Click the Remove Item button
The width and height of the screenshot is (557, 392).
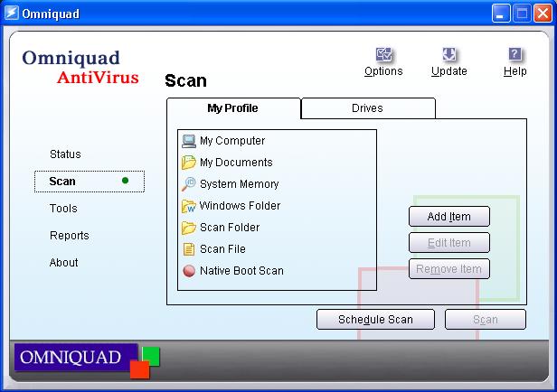(x=449, y=269)
